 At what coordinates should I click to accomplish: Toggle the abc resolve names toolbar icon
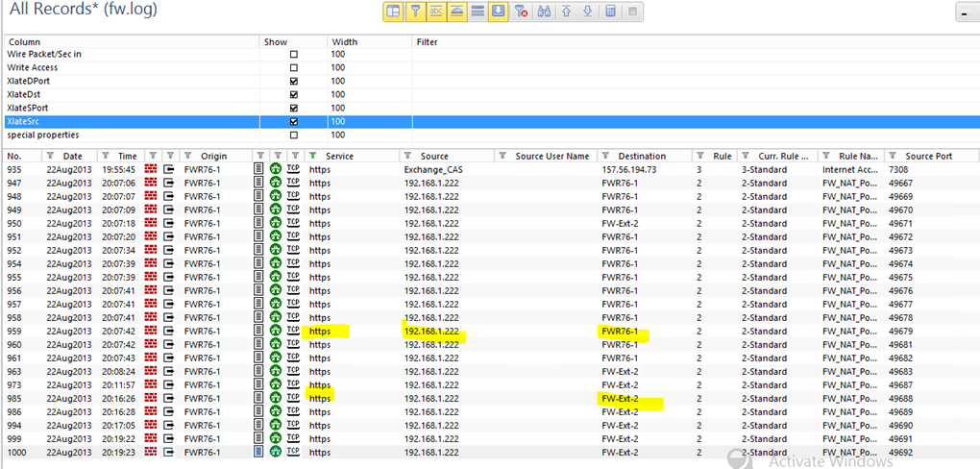(435, 12)
